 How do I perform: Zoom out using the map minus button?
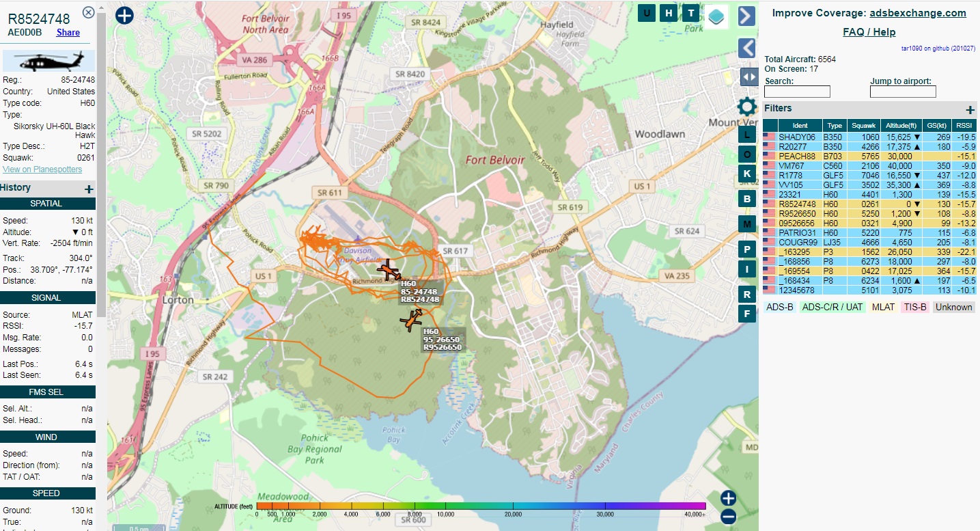[728, 517]
